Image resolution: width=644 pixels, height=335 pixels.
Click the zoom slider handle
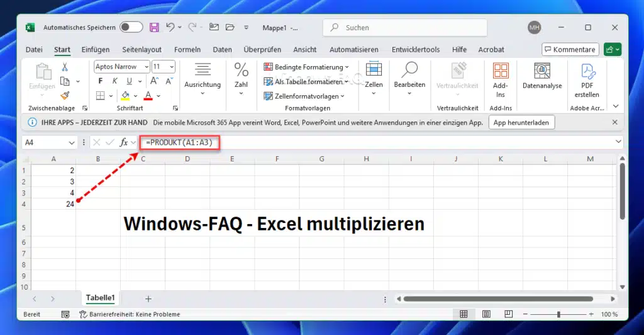[558, 314]
